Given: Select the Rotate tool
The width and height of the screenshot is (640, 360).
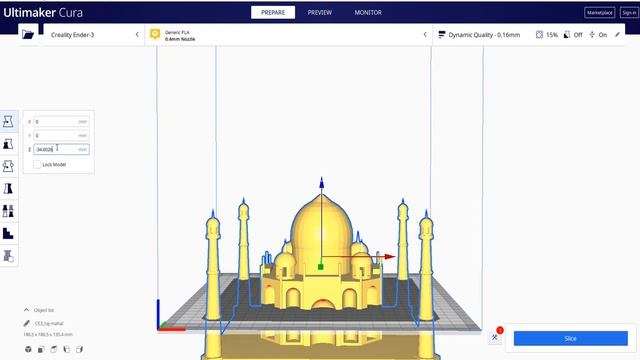Looking at the screenshot, I should click(8, 166).
